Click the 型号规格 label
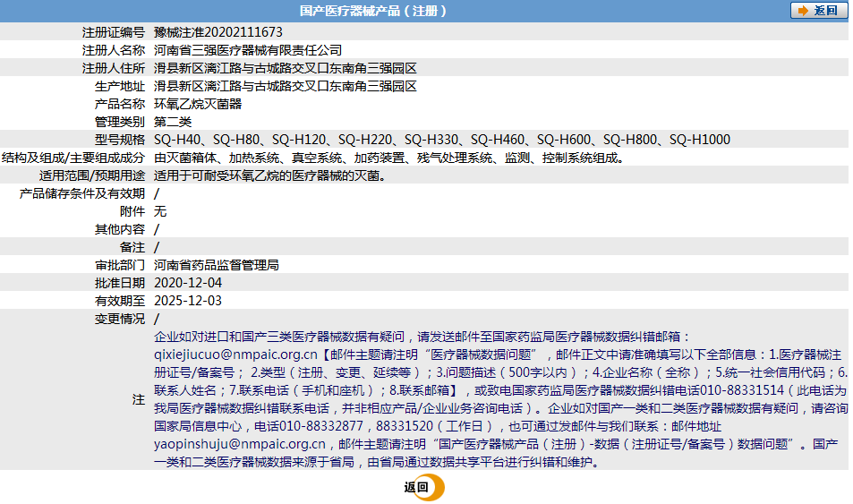This screenshot has height=504, width=853. [x=120, y=140]
